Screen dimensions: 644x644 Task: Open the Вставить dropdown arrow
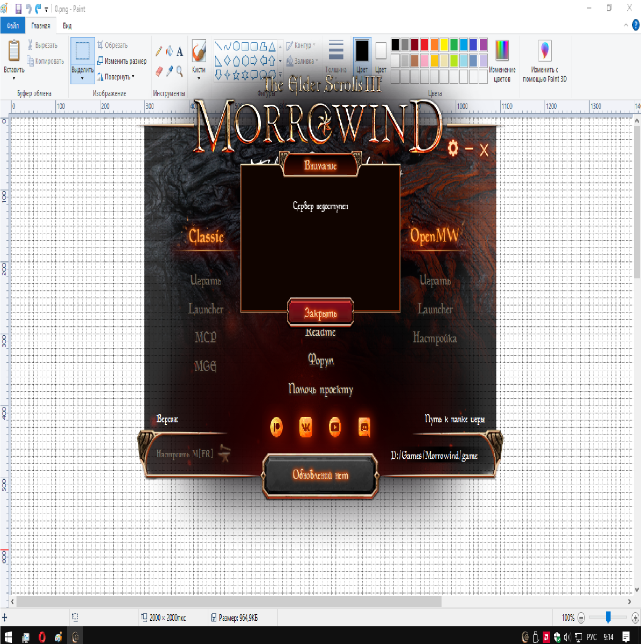(x=14, y=78)
